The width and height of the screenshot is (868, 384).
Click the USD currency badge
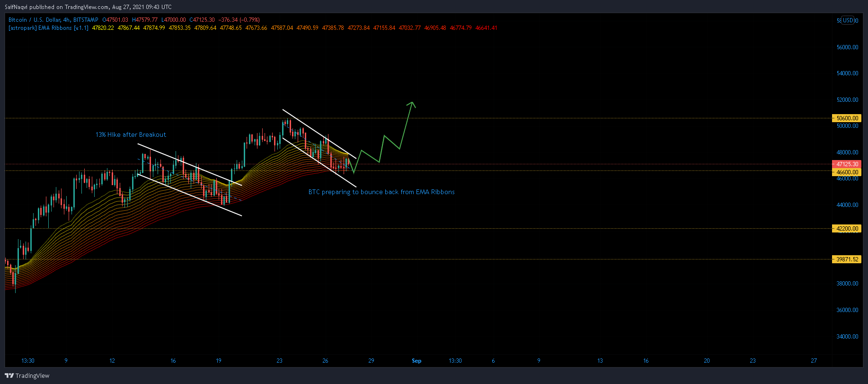tap(848, 20)
